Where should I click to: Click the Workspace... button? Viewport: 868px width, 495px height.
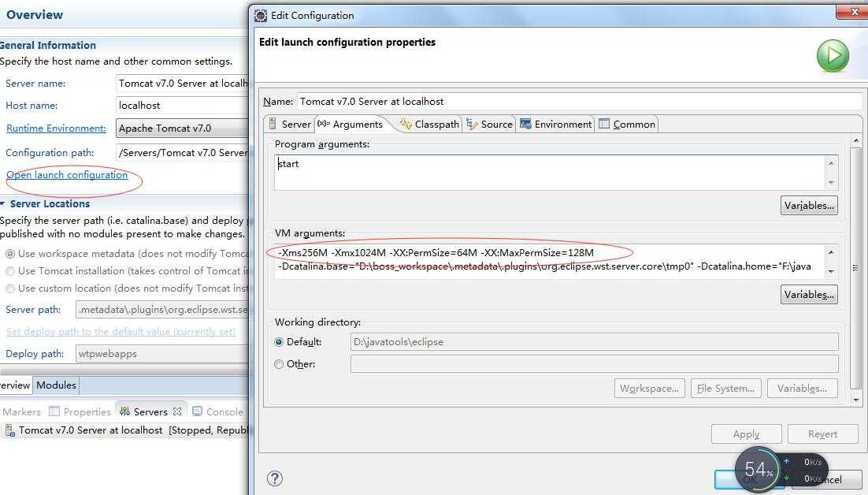(649, 389)
